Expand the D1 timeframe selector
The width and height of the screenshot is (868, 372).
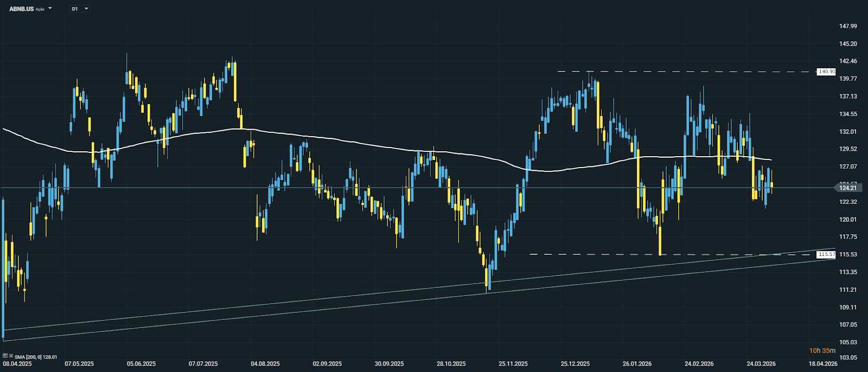point(86,9)
